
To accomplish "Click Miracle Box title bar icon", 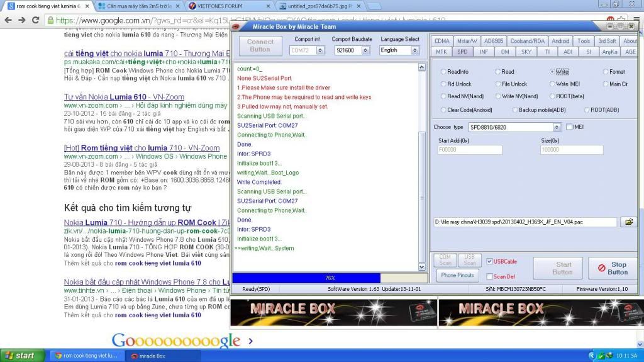I will (x=236, y=26).
